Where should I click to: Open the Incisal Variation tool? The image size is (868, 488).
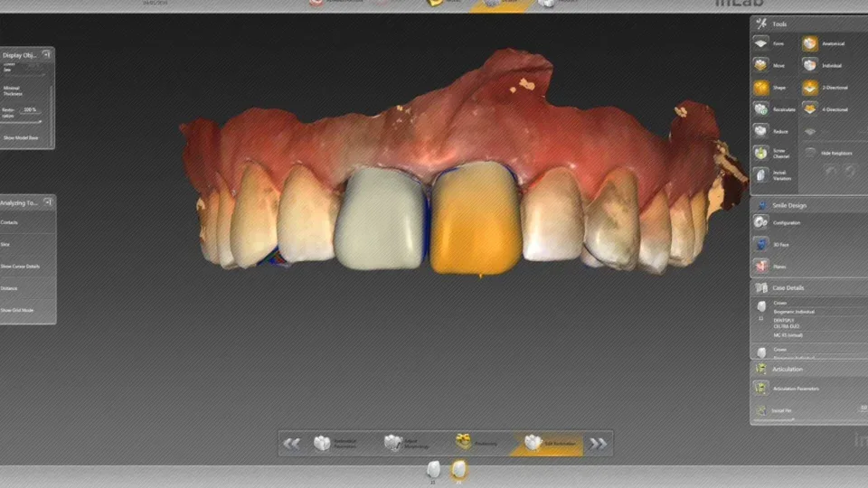coord(760,174)
